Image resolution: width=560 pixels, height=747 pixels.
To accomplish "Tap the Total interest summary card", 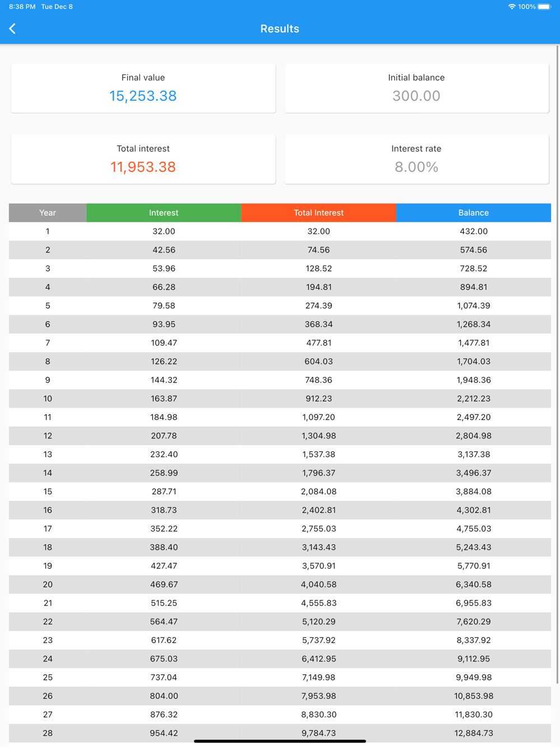I will pyautogui.click(x=143, y=159).
